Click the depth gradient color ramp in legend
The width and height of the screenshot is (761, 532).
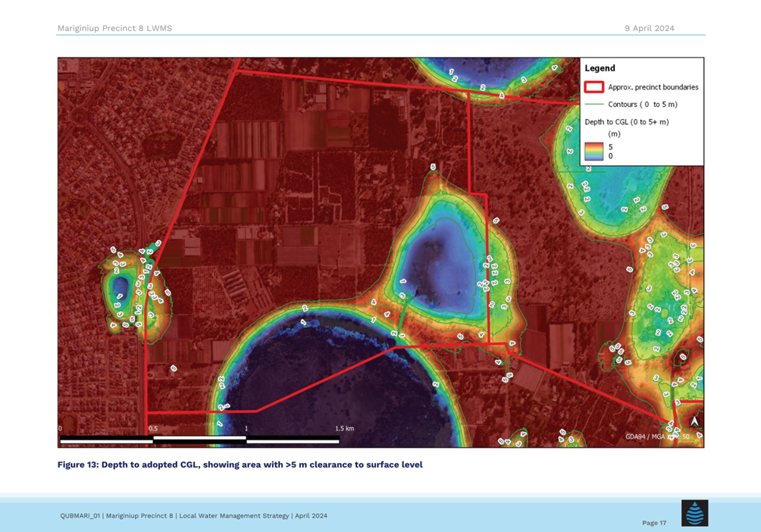(593, 152)
